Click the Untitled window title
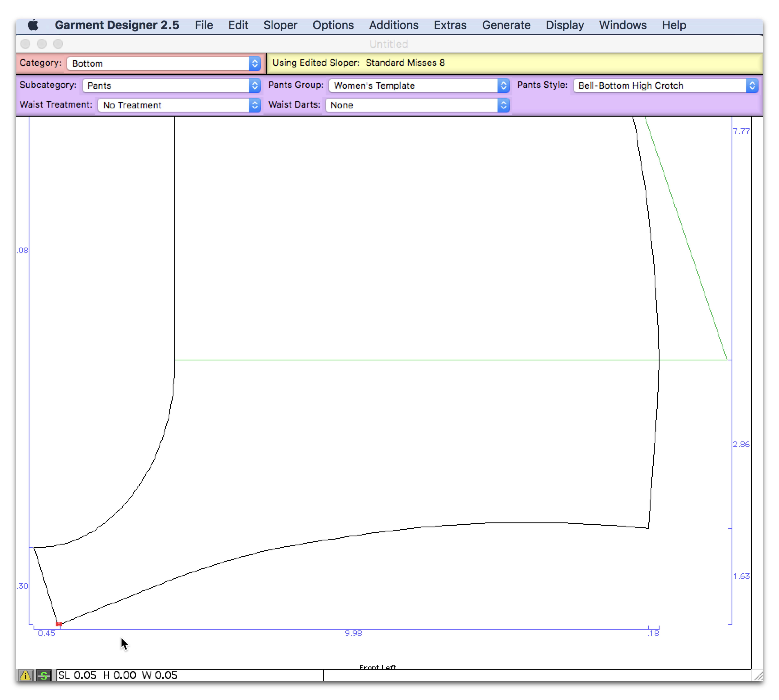Screen dimensions: 779x700 pos(388,44)
